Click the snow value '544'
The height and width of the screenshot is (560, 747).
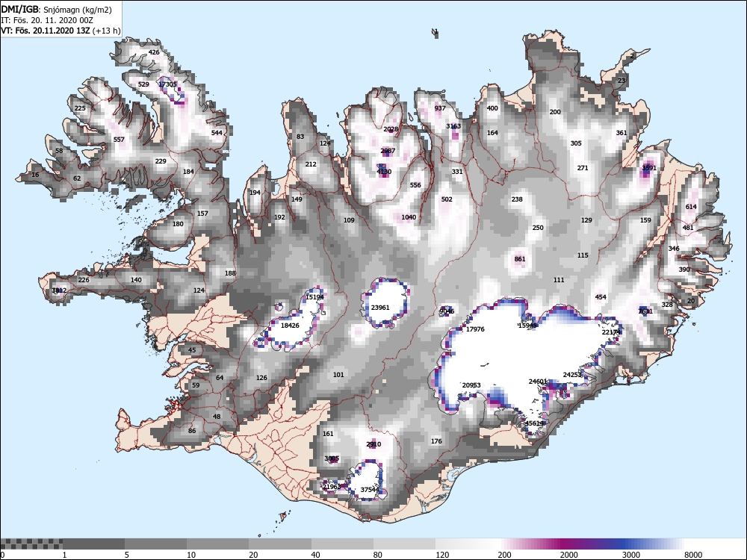coord(217,133)
